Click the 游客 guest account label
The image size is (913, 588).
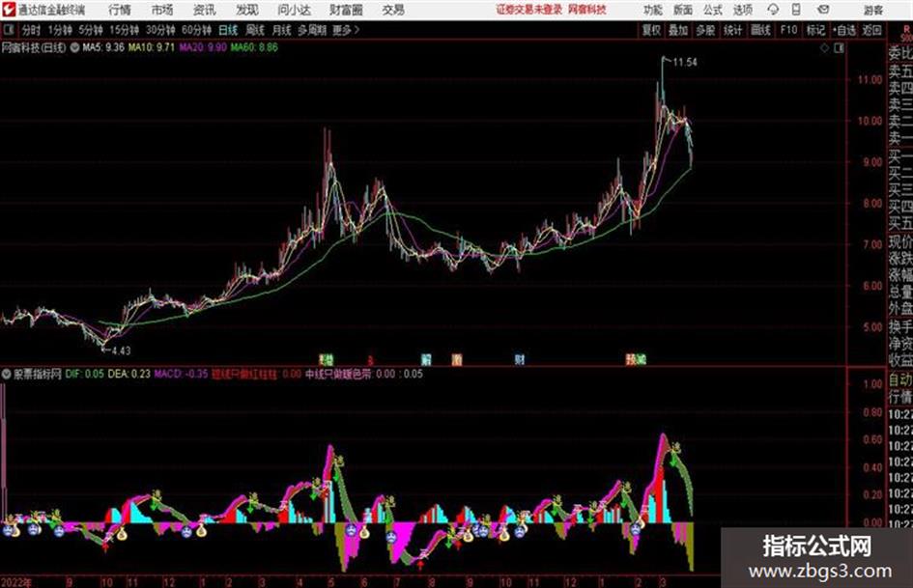pyautogui.click(x=873, y=10)
